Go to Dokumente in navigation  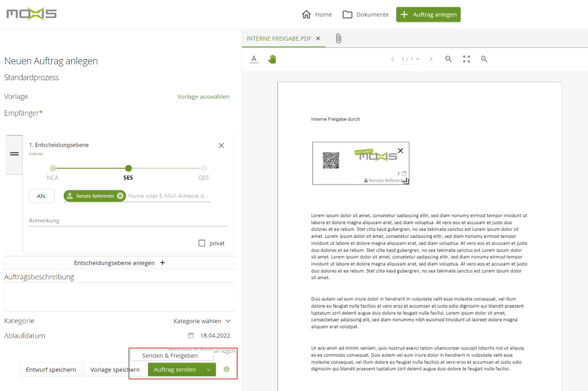[366, 15]
